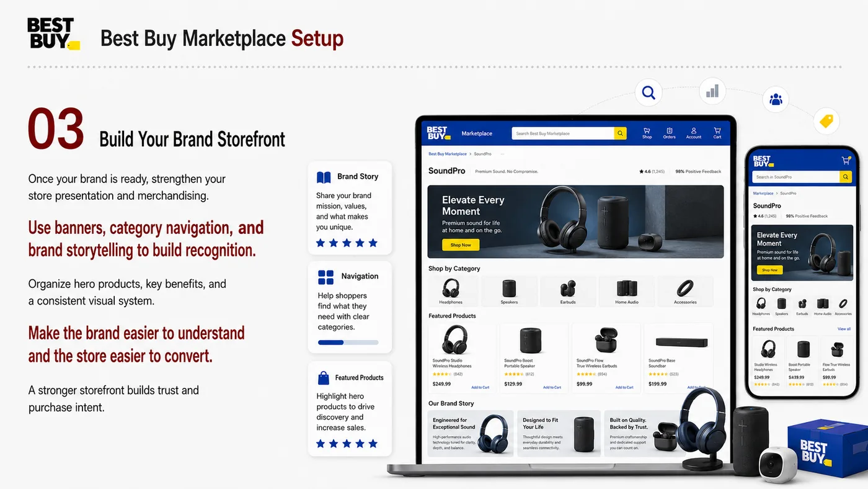
Task: Select the Headphones category icon on phone
Action: 761,304
